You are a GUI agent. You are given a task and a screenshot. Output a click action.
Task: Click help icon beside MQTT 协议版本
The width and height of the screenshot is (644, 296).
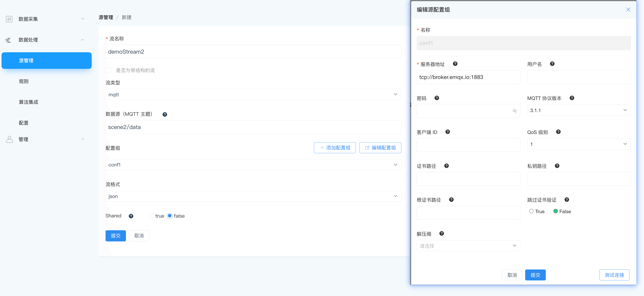coord(572,98)
